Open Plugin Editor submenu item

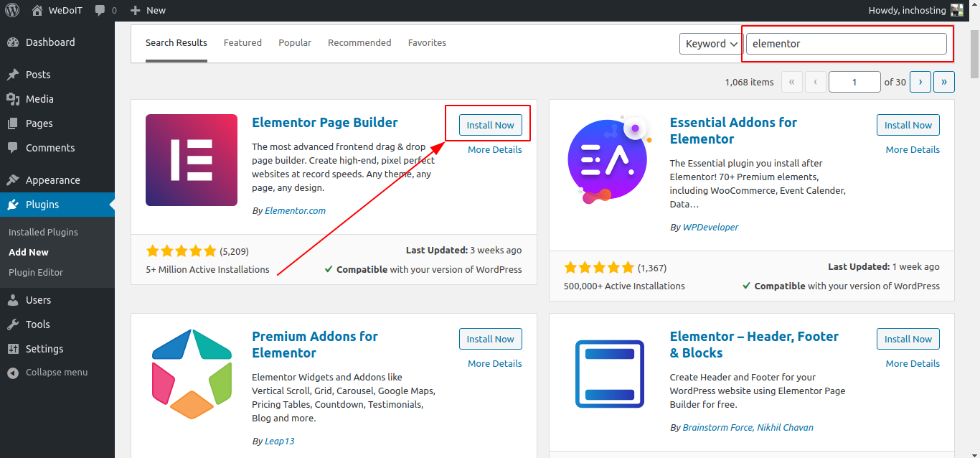[36, 272]
